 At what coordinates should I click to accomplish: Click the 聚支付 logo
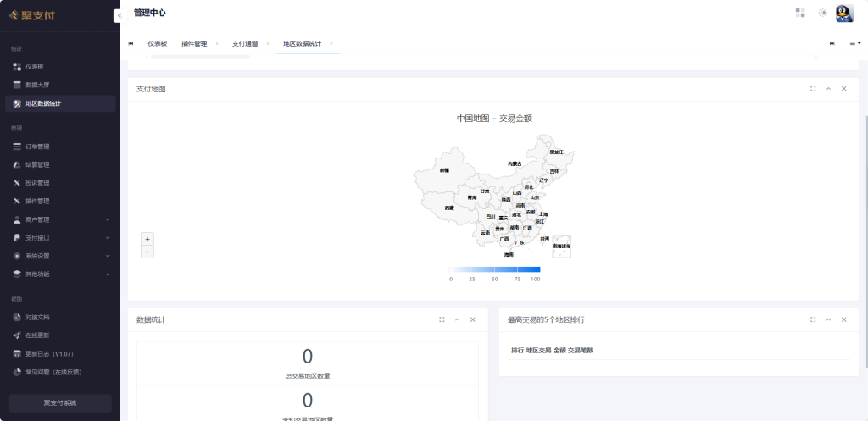click(x=32, y=15)
